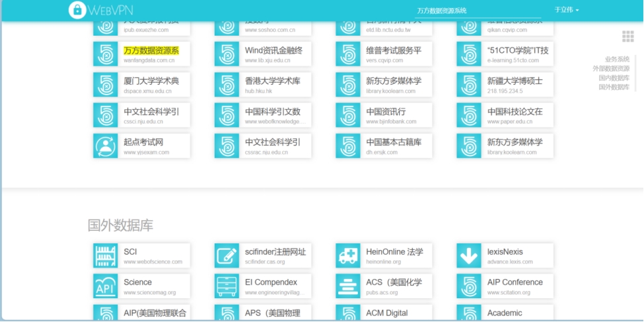Jump to 业务系统 section
This screenshot has height=322, width=644.
tap(617, 60)
